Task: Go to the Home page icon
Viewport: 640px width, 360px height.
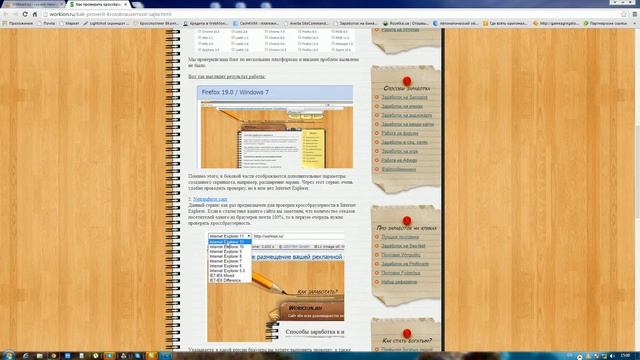Action: (35, 14)
